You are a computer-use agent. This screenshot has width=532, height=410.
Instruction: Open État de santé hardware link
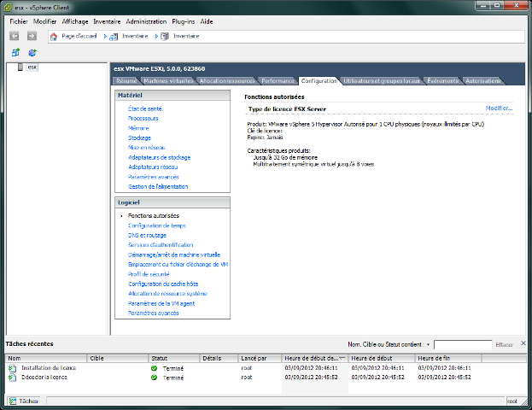[145, 108]
